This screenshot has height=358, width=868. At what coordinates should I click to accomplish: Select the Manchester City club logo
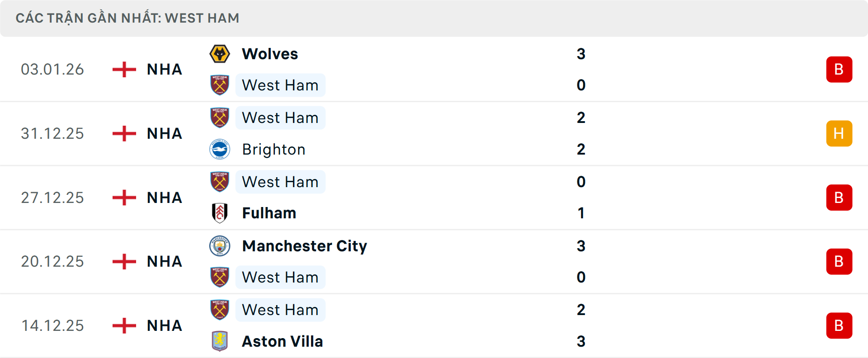(x=220, y=246)
